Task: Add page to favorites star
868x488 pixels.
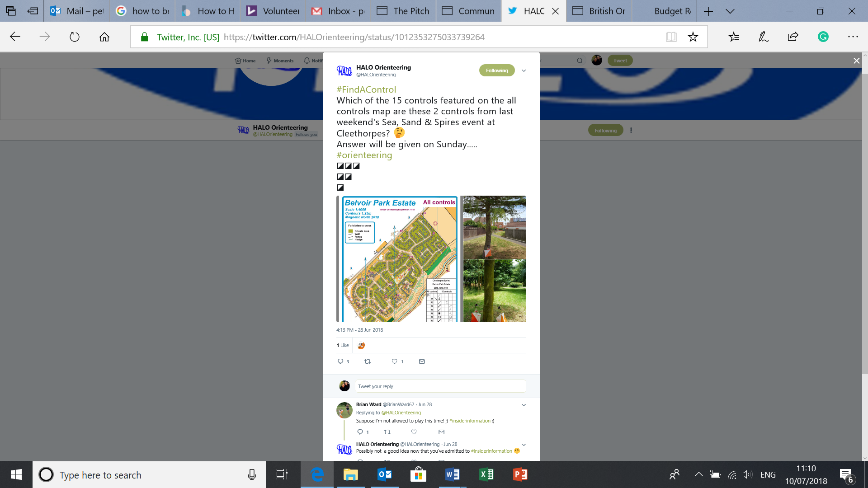Action: 693,37
